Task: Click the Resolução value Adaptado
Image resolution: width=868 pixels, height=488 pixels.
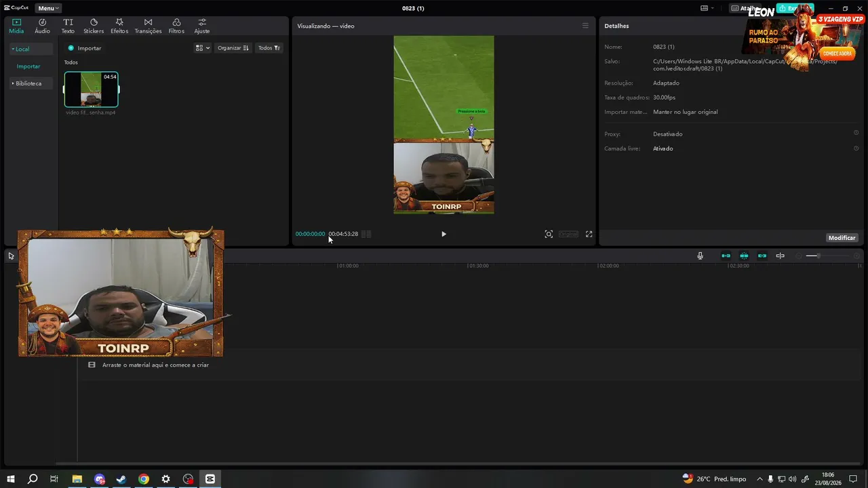Action: (x=666, y=83)
